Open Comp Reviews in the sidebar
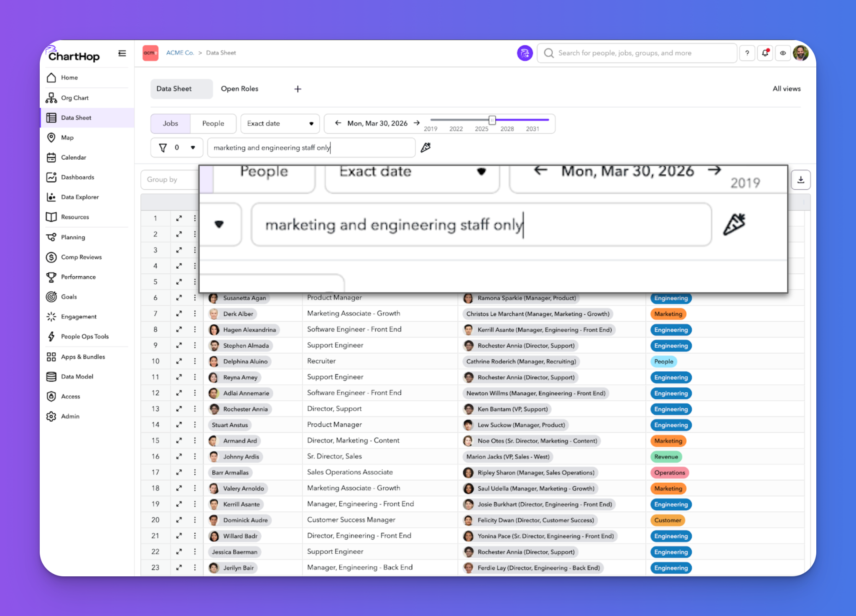This screenshot has height=616, width=856. click(x=81, y=257)
